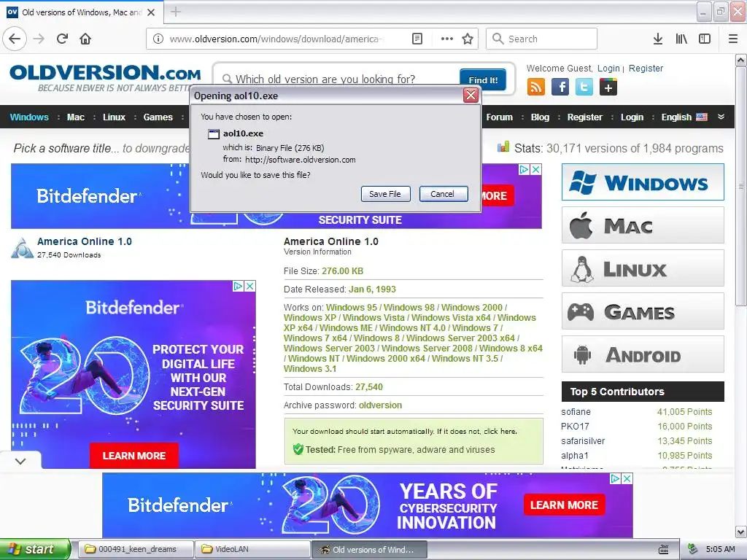Image resolution: width=747 pixels, height=560 pixels.
Task: Click the browser Forward arrow button
Action: 39,39
